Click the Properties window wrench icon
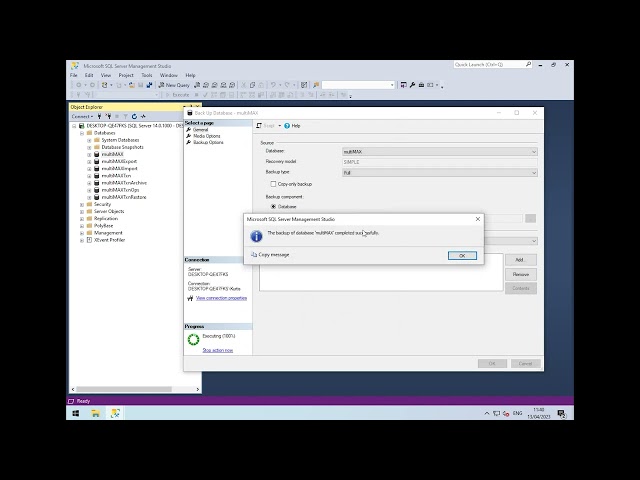Image resolution: width=640 pixels, height=480 pixels. coord(412,85)
